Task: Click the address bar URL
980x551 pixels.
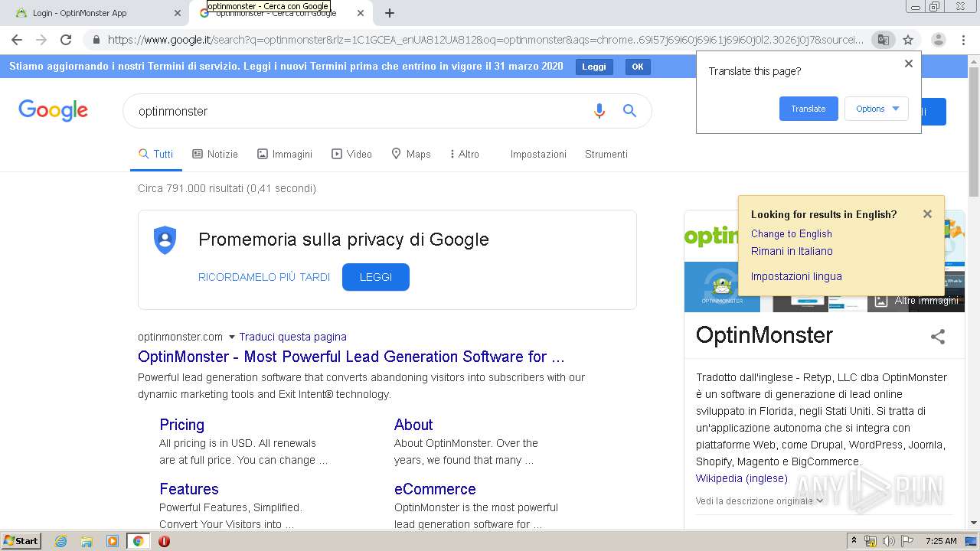Action: (485, 40)
